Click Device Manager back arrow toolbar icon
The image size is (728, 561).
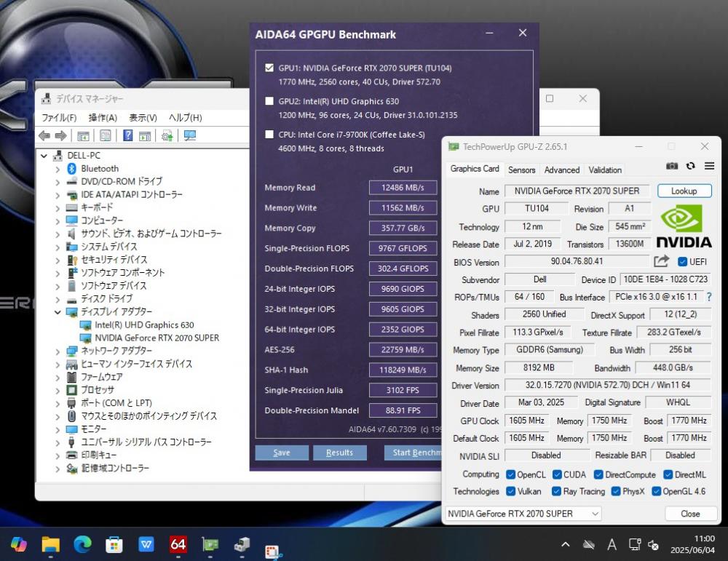coord(44,135)
